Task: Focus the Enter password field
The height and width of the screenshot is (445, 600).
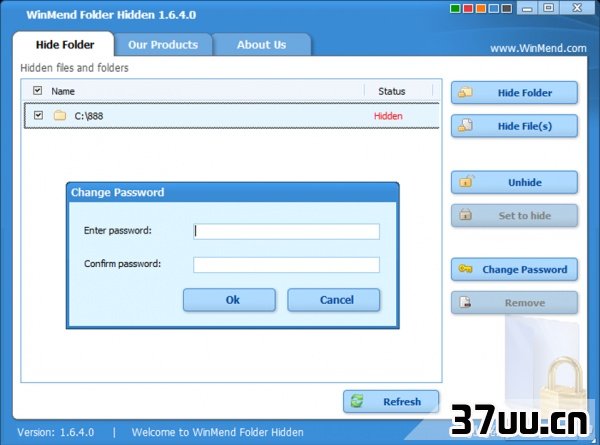Action: [x=286, y=231]
